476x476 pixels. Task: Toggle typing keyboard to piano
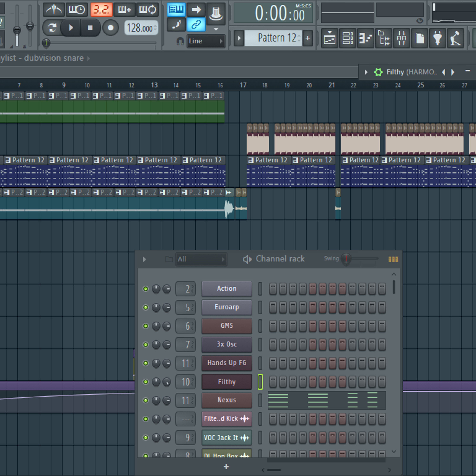pos(176,10)
